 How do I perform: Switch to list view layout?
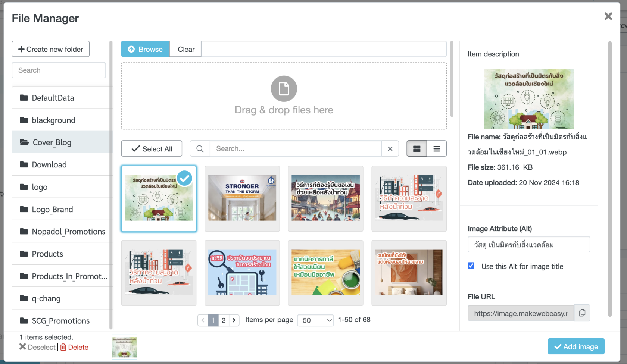[436, 149]
